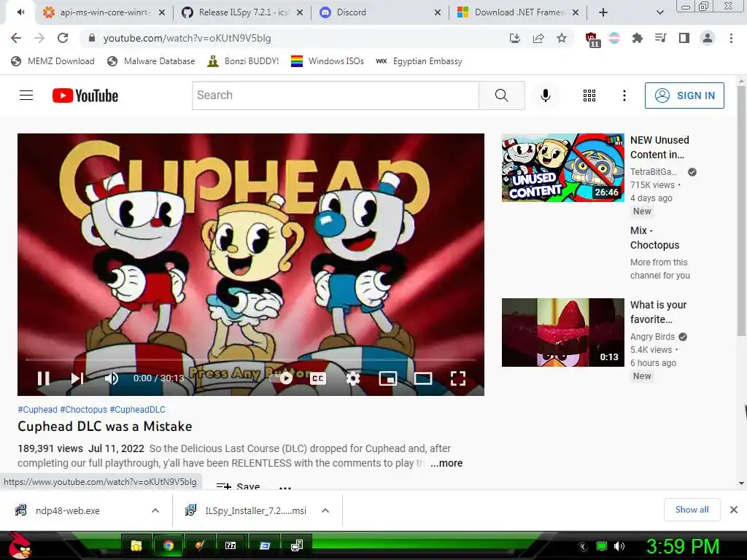The width and height of the screenshot is (747, 560).
Task: Toggle closed captions (CC)
Action: [x=318, y=378]
